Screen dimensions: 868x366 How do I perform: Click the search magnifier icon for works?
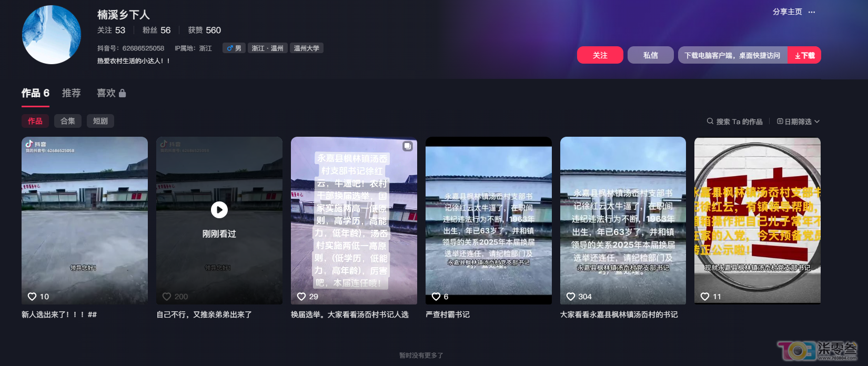point(710,121)
